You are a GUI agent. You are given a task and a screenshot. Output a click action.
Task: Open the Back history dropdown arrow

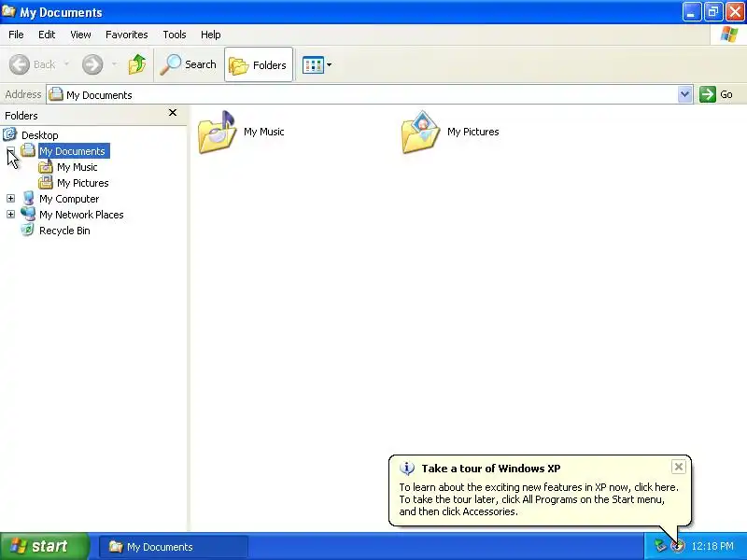tap(66, 63)
